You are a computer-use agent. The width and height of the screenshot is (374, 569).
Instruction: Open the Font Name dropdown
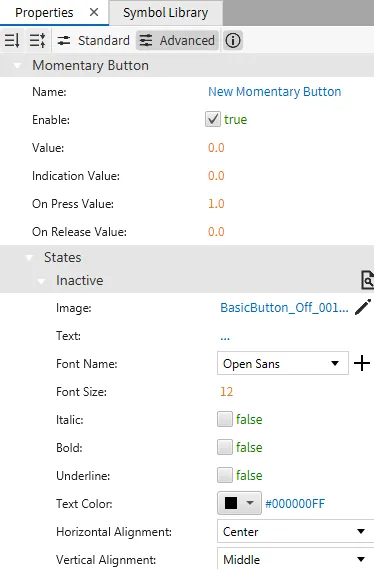283,363
